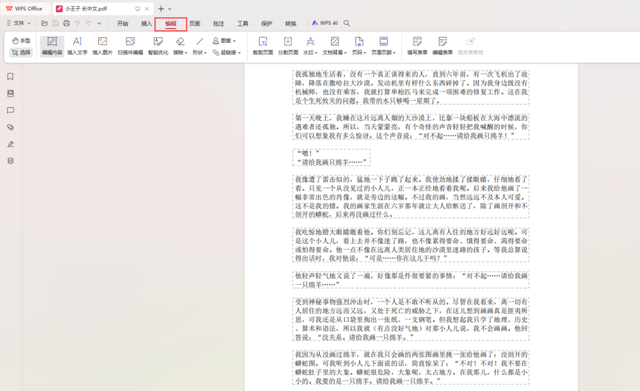Click paragraph starting 我孤独地生活着

(411, 87)
